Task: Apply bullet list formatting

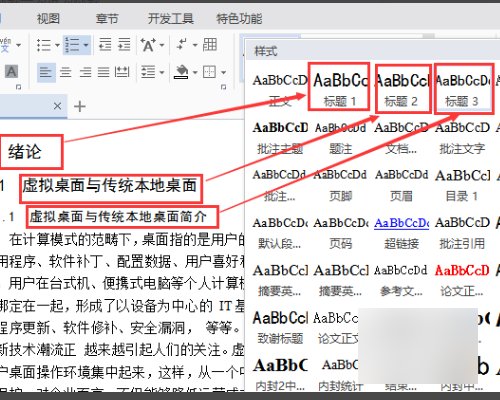Action: coord(44,45)
